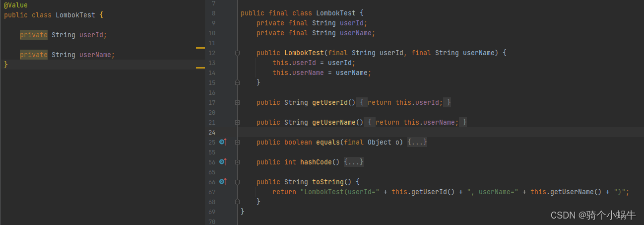
Task: Click line number 12 in the gutter
Action: (212, 53)
